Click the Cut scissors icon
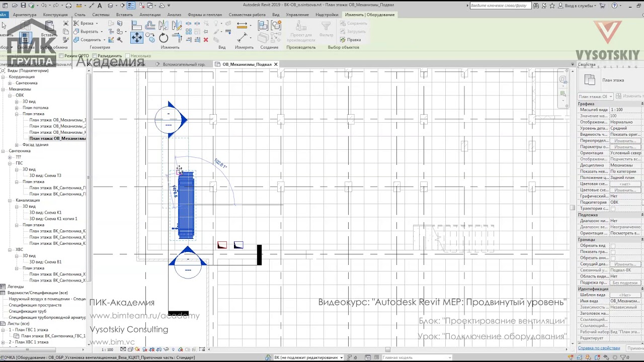The height and width of the screenshot is (362, 644). point(65,23)
